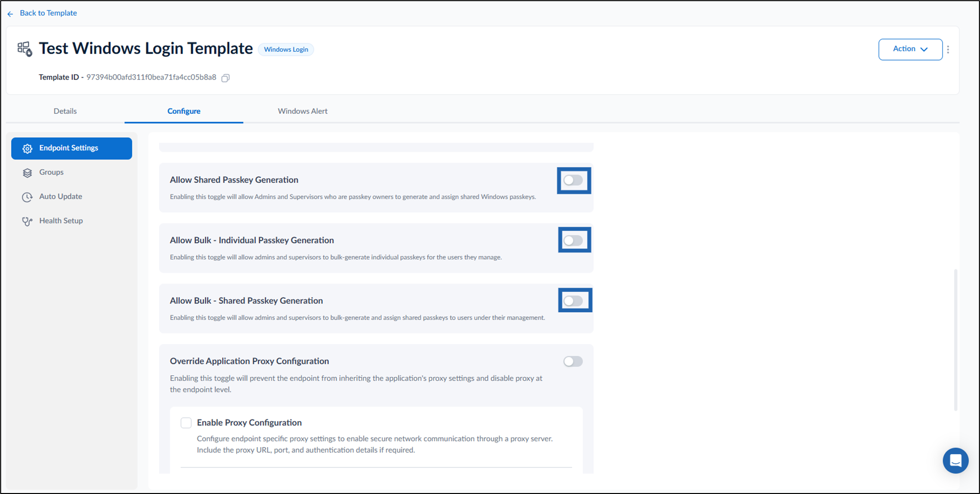Click the Allow Shared Passkey Generation heading
Screen dimensions: 980x494
point(234,180)
